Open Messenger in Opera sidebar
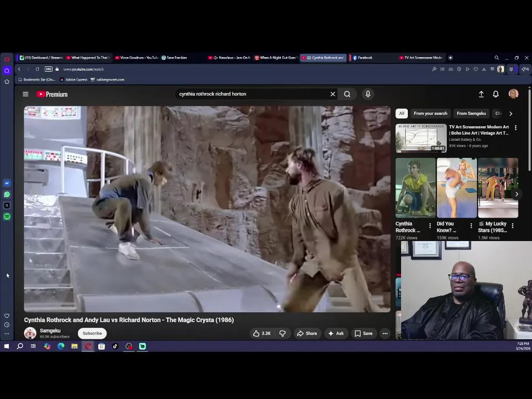The height and width of the screenshot is (399, 532). point(7,183)
